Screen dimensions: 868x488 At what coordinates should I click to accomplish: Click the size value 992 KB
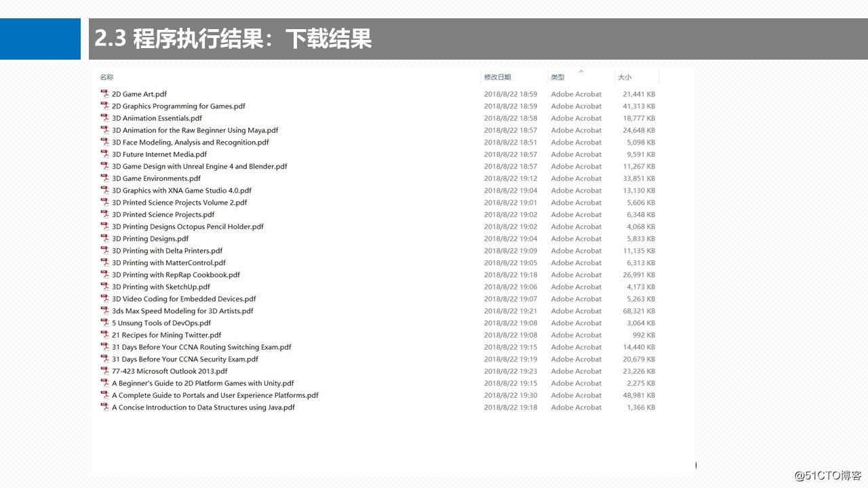[644, 335]
